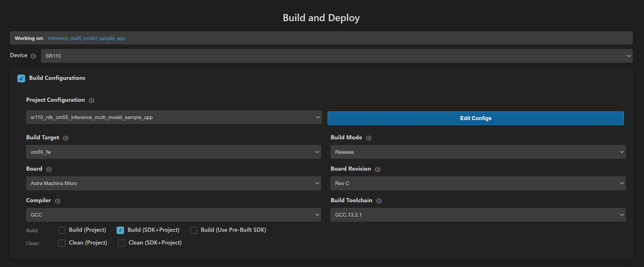Open the Compiler dropdown showing GCC
Screen dimensions: 644x267
pyautogui.click(x=173, y=215)
